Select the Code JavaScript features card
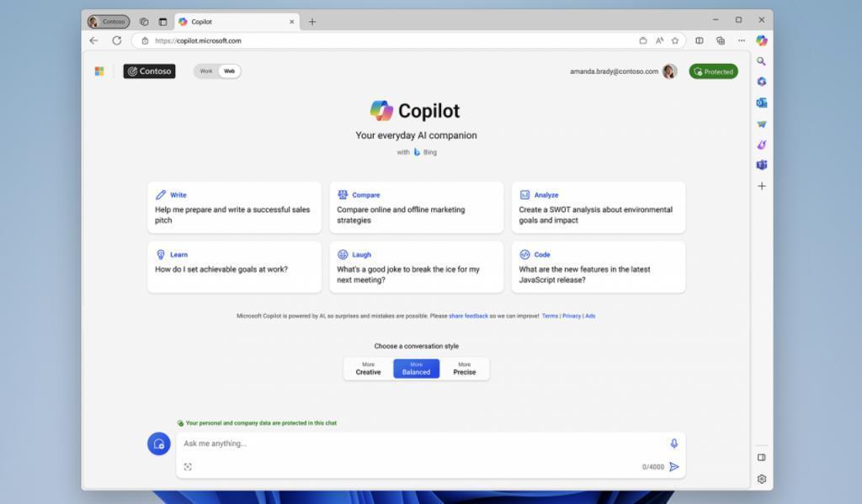The height and width of the screenshot is (504, 862). point(599,267)
